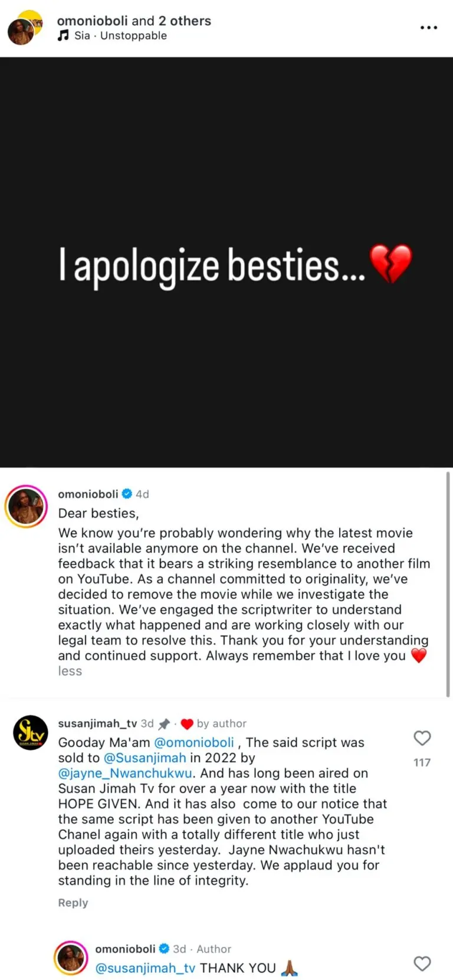Open the 'omonioboli and 2 others' collaborators list
The width and height of the screenshot is (453, 980).
(134, 21)
